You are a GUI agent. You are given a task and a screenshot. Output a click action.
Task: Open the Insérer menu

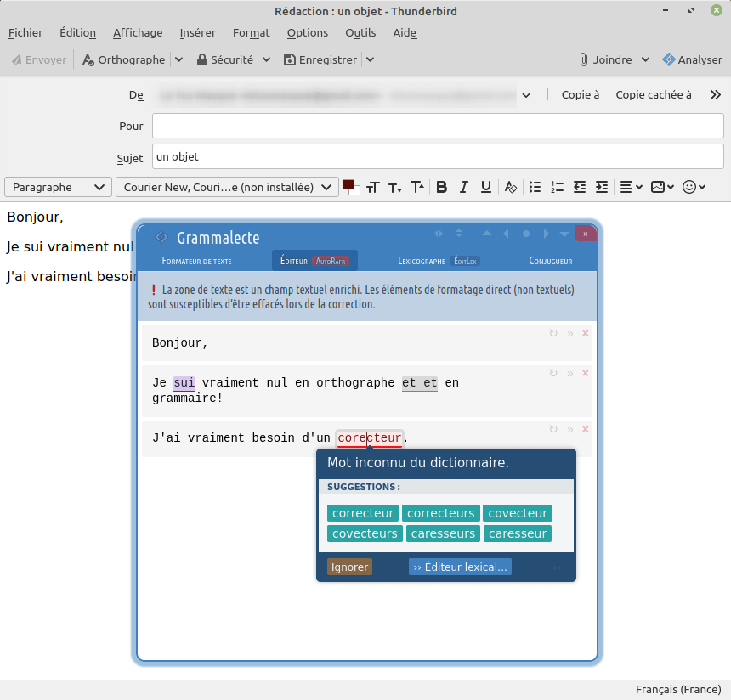point(198,32)
